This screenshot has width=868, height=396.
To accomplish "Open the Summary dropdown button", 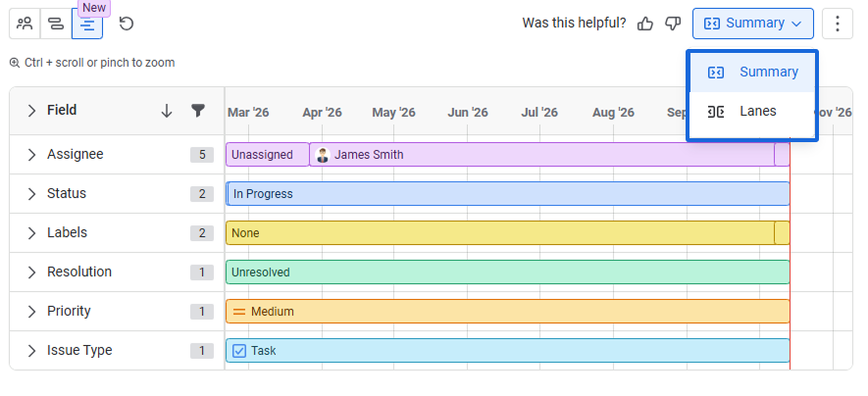I will [x=753, y=24].
